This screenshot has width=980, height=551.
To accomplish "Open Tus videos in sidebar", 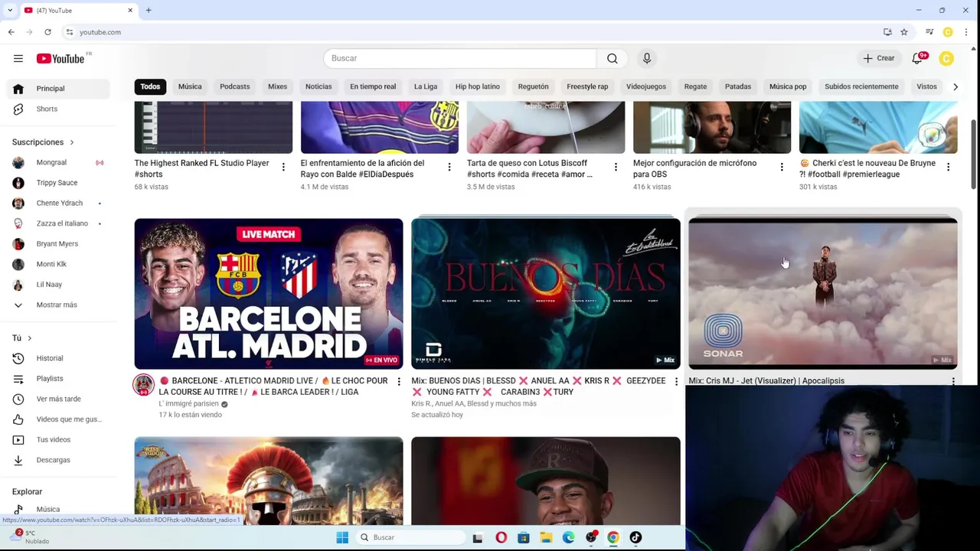I will click(59, 439).
